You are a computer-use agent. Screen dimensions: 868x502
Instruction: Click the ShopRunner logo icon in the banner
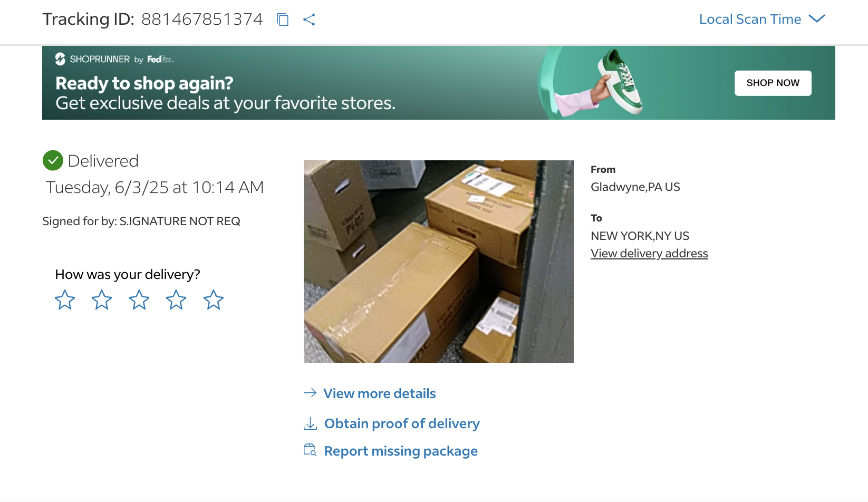coord(61,59)
